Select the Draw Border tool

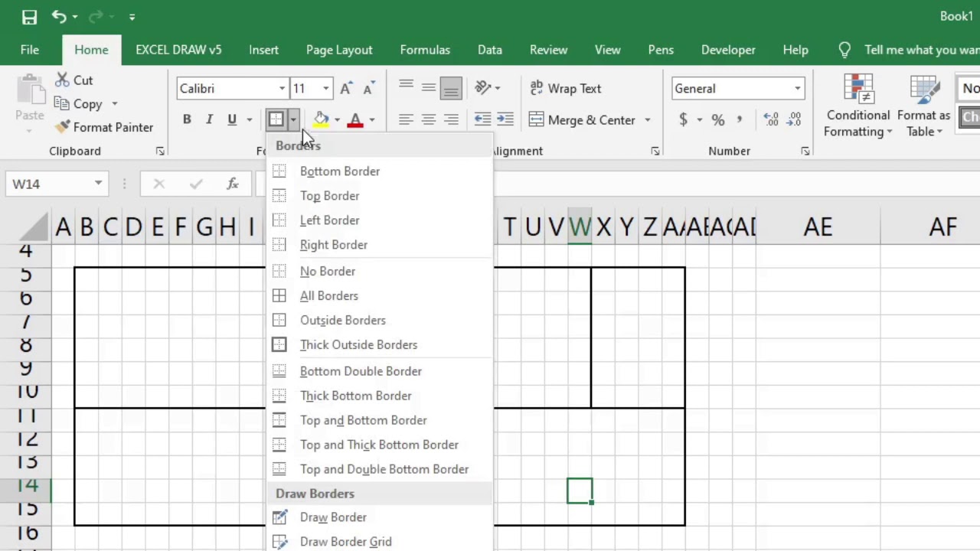(x=379, y=517)
